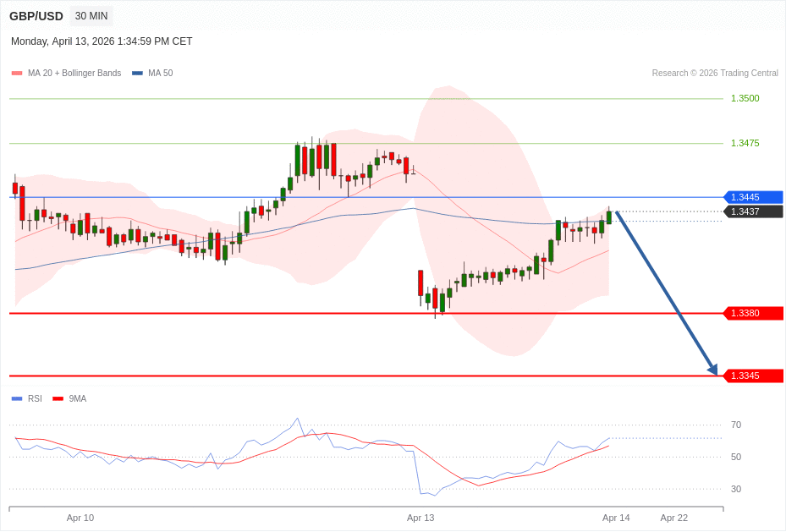This screenshot has width=786, height=532.
Task: Toggle the MA 20 + Bollinger Bands legend label
Action: (x=74, y=74)
